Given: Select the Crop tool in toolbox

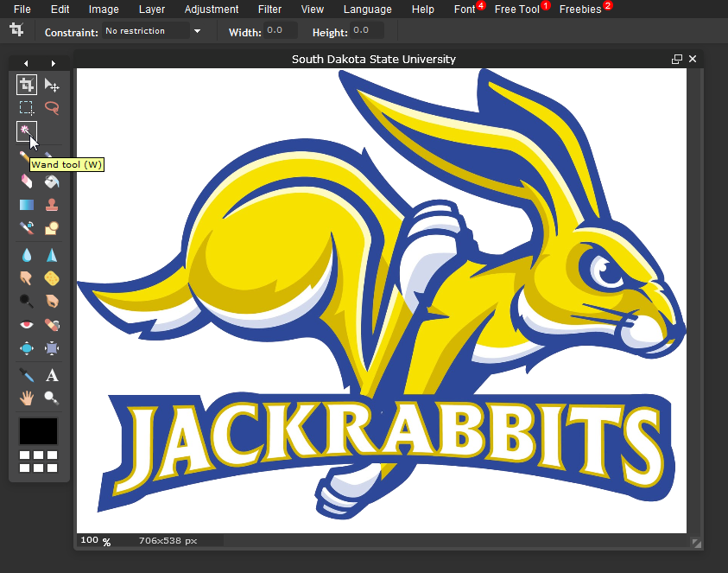Looking at the screenshot, I should pos(27,85).
